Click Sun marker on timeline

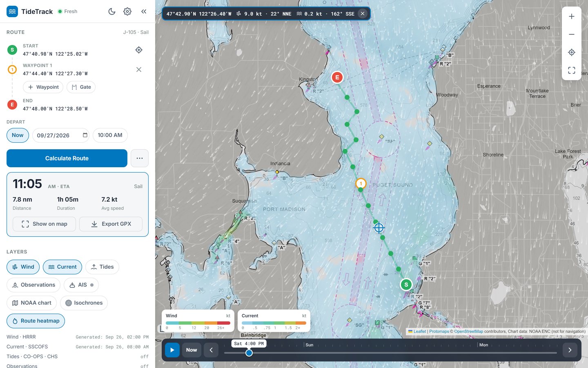310,345
